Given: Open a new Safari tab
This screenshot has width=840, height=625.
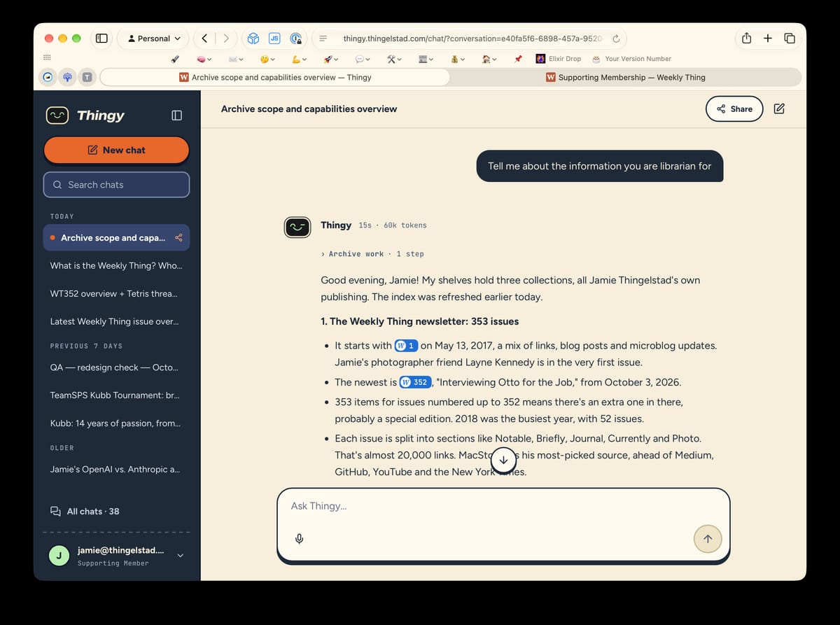Looking at the screenshot, I should 768,38.
